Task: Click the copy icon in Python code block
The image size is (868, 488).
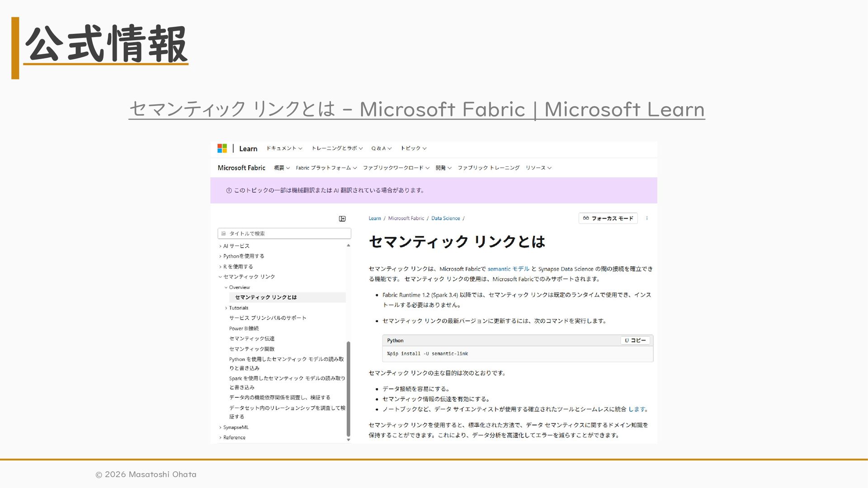Action: [627, 340]
